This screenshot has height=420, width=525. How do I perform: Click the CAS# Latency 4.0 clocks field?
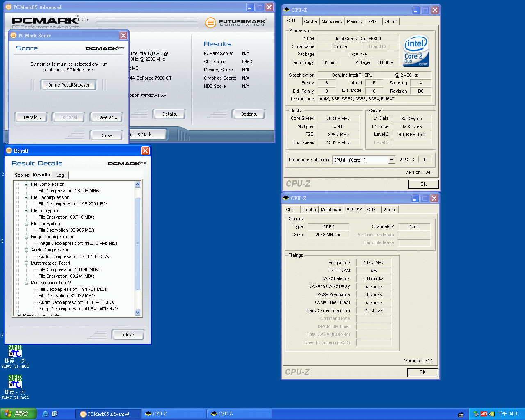click(x=374, y=278)
